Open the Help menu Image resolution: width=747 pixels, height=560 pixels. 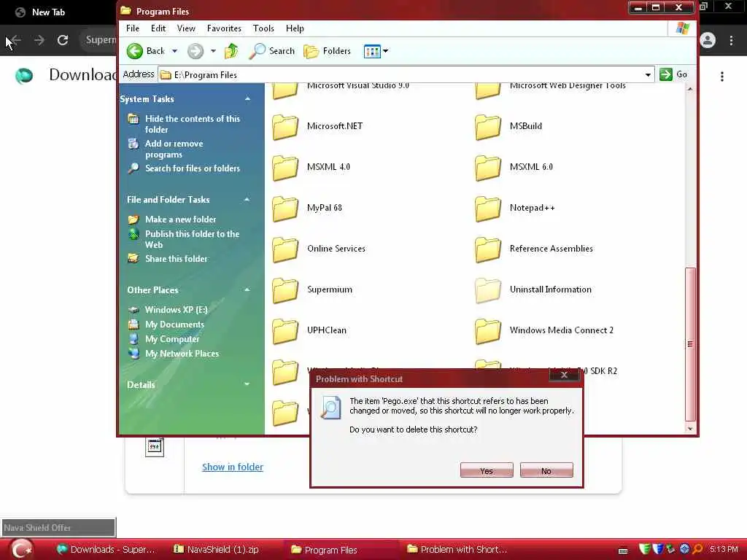pyautogui.click(x=295, y=28)
